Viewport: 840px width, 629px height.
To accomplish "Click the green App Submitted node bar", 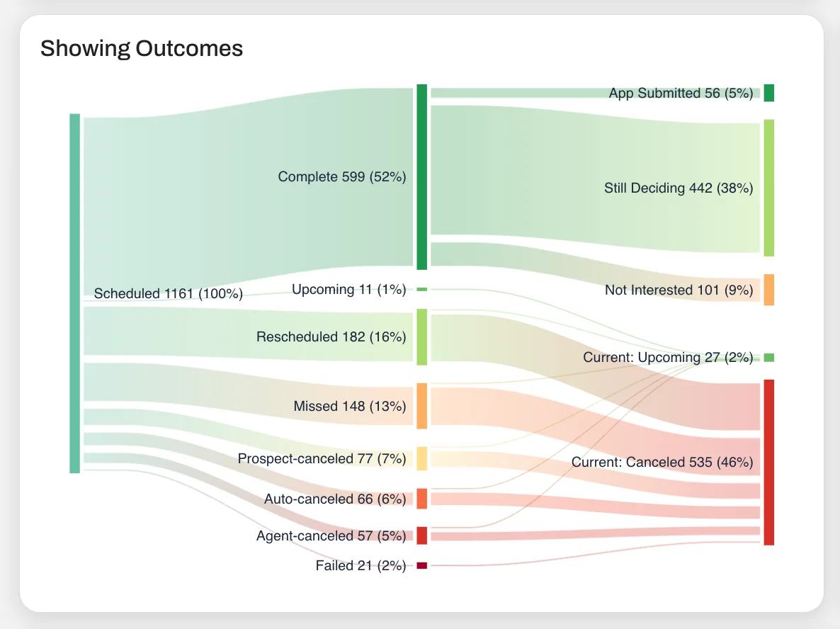I will click(x=768, y=93).
